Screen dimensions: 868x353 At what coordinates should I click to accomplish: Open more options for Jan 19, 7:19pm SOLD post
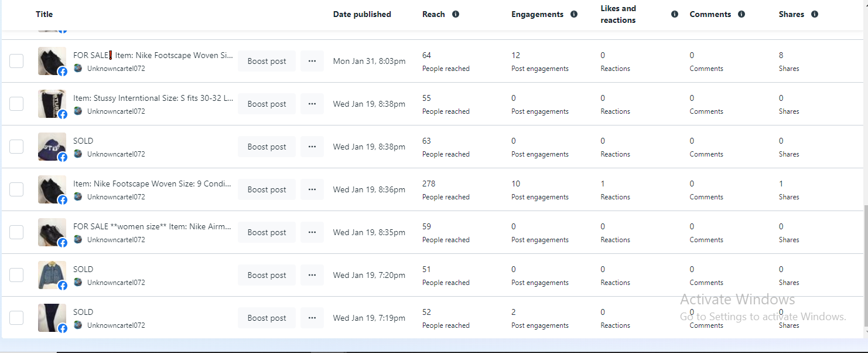click(312, 318)
